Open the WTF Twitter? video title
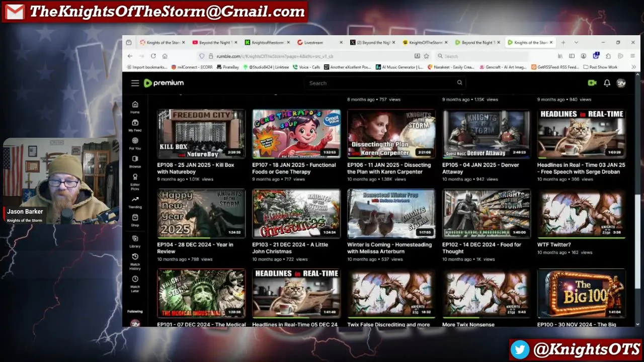This screenshot has width=644, height=362. click(554, 245)
